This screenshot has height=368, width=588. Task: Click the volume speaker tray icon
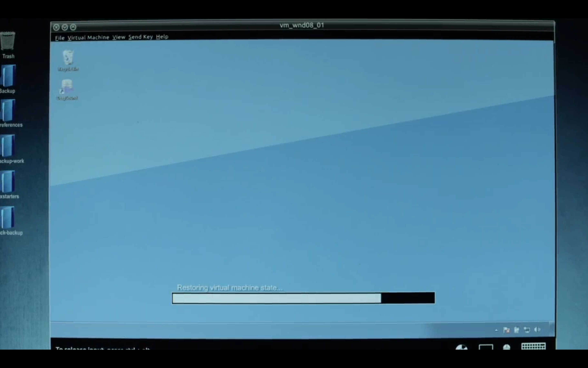537,330
